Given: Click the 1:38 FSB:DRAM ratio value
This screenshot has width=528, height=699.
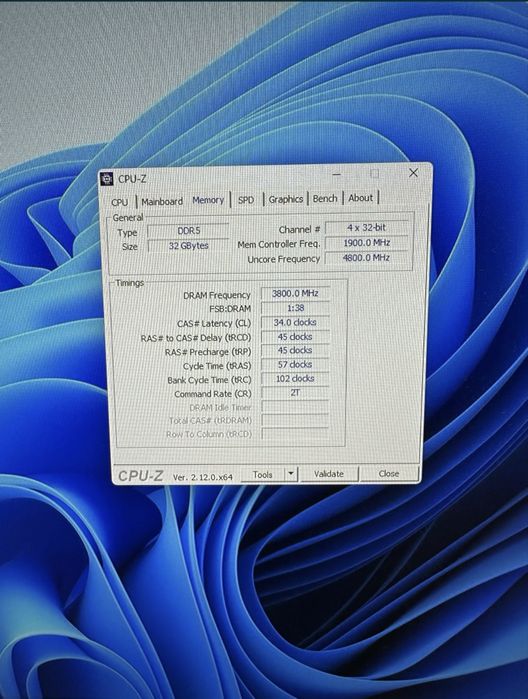Looking at the screenshot, I should point(295,308).
